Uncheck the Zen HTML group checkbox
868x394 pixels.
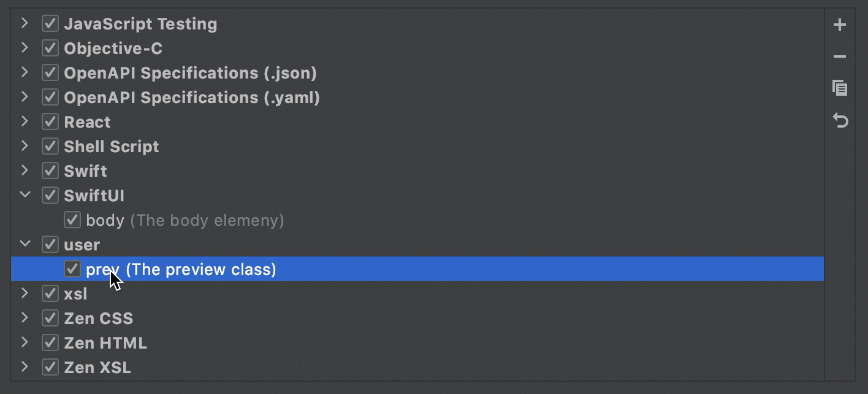point(50,342)
